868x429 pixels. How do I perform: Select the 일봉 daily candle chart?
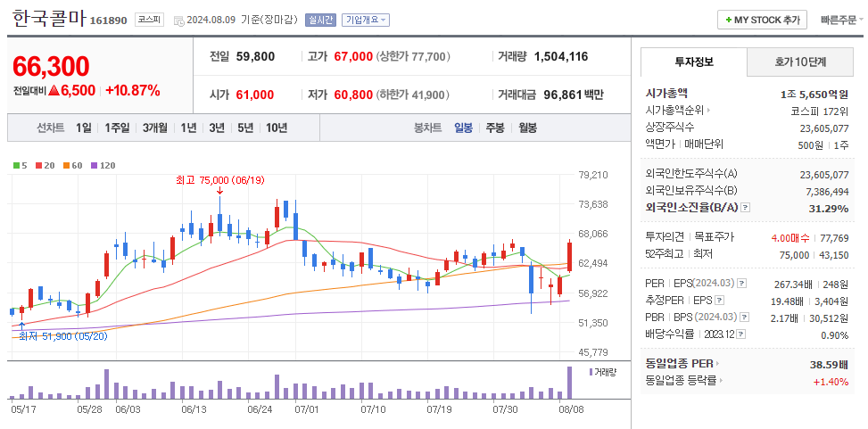463,128
